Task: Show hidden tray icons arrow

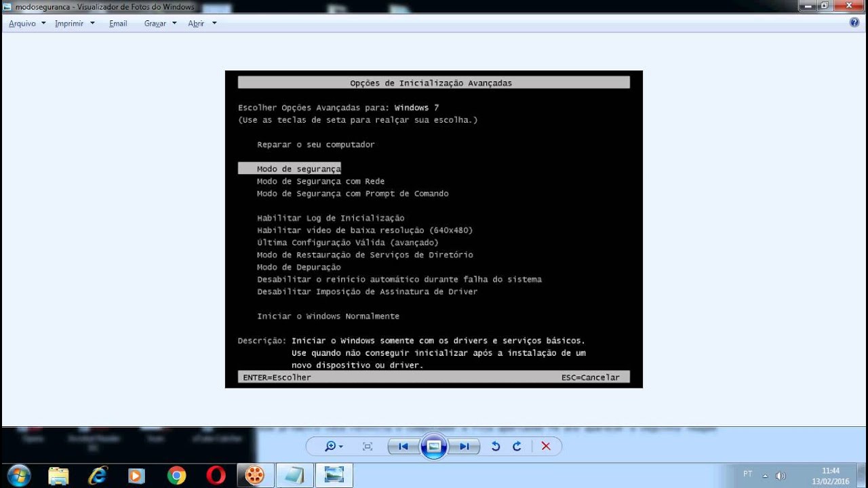Action: [x=765, y=475]
